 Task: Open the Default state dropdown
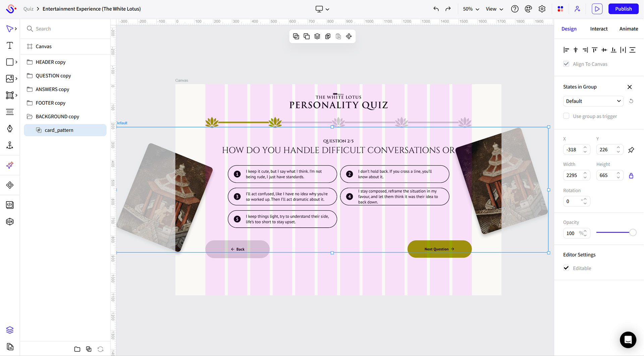click(593, 101)
